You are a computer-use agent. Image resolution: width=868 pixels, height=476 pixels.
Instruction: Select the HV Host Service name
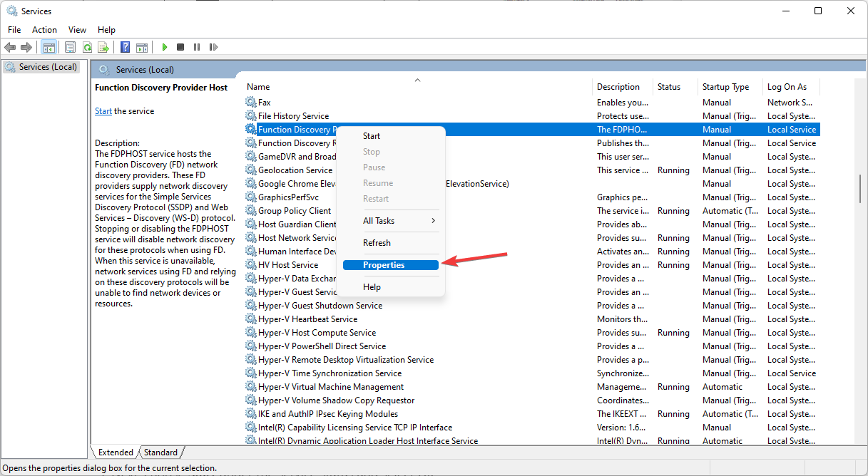288,265
